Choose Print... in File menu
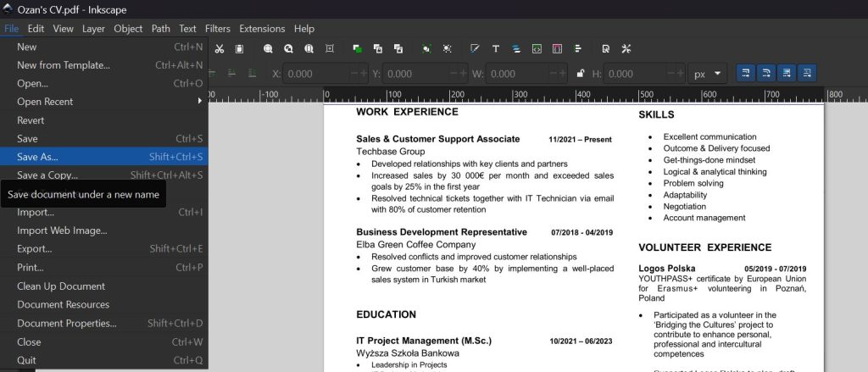Screen dimensions: 868x372 point(104,268)
